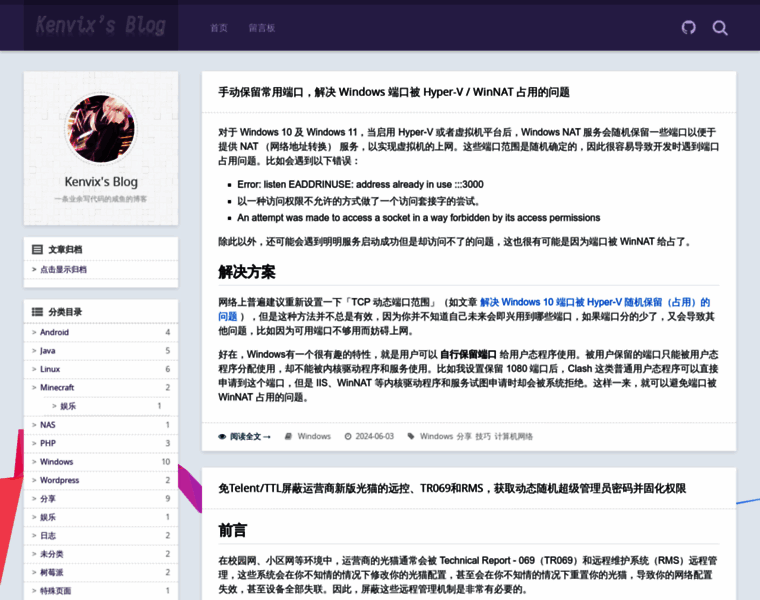This screenshot has height=600, width=760.
Task: Click the book icon before Windows category
Action: tap(288, 436)
